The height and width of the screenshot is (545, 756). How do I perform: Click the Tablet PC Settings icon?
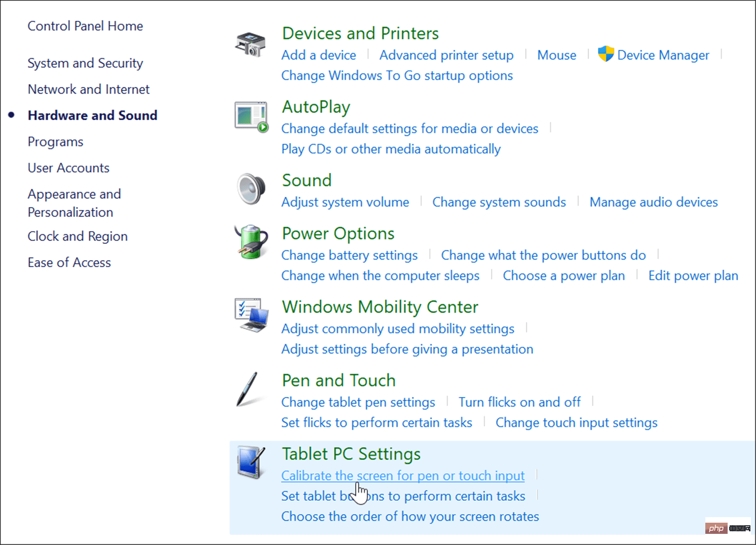point(251,462)
